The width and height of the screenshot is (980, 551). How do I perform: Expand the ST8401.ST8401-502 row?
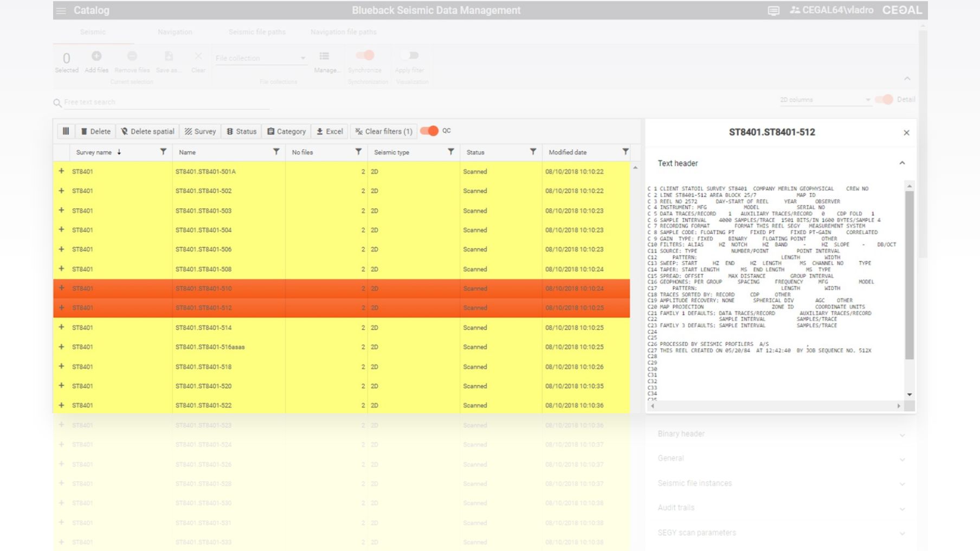click(61, 190)
